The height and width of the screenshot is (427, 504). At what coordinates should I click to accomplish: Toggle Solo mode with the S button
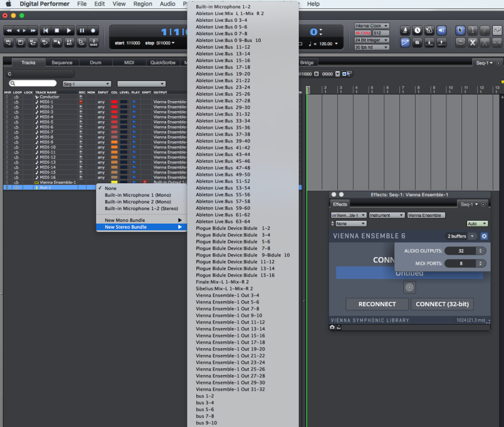point(417,42)
